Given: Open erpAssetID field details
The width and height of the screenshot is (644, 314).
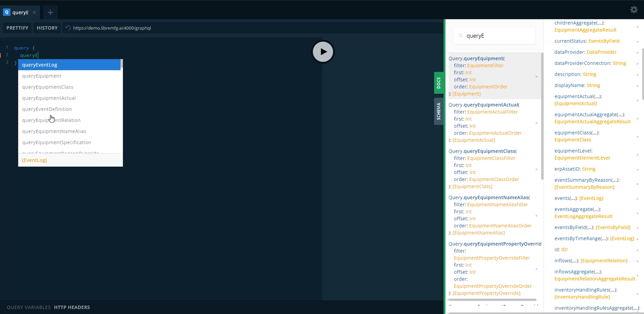Looking at the screenshot, I should click(x=594, y=169).
